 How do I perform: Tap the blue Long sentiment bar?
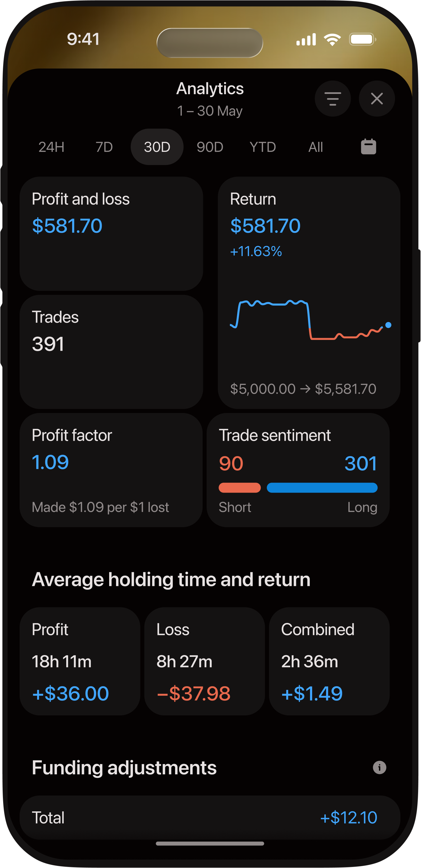322,488
